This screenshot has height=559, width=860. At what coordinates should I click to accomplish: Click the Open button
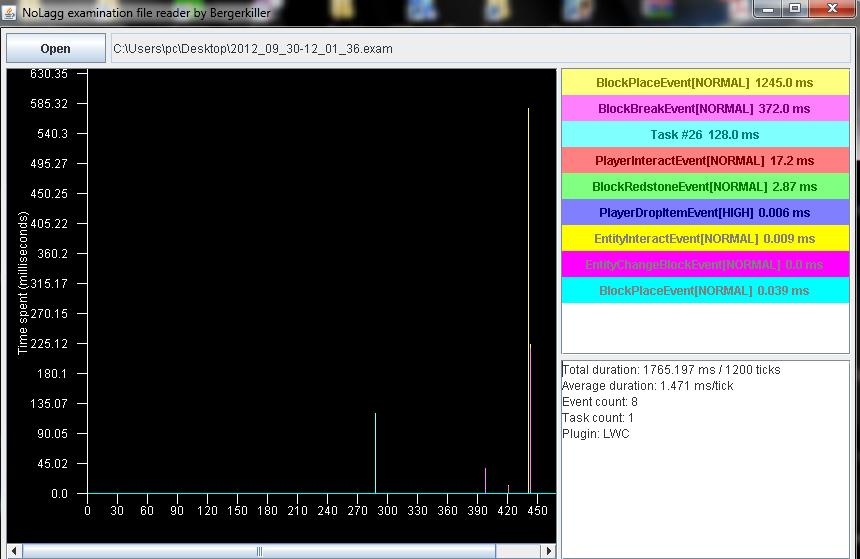(x=55, y=48)
